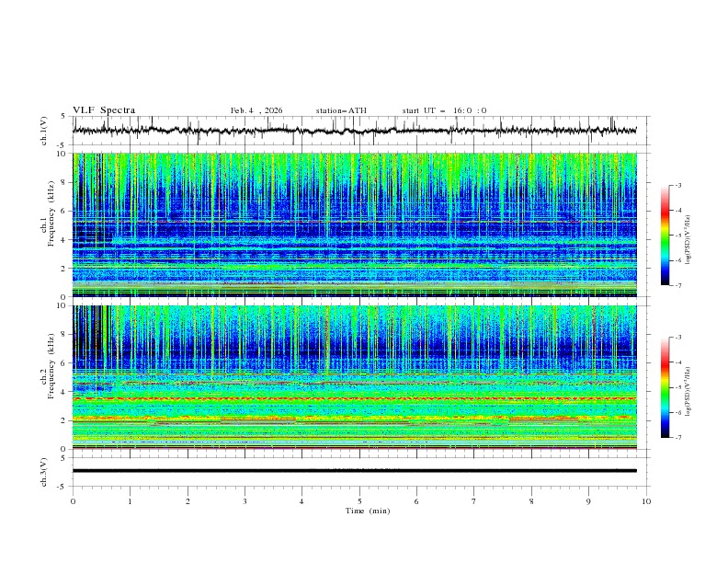Click the "5" tick label on Time axis
Image resolution: width=728 pixels, height=563 pixels.
tap(359, 501)
